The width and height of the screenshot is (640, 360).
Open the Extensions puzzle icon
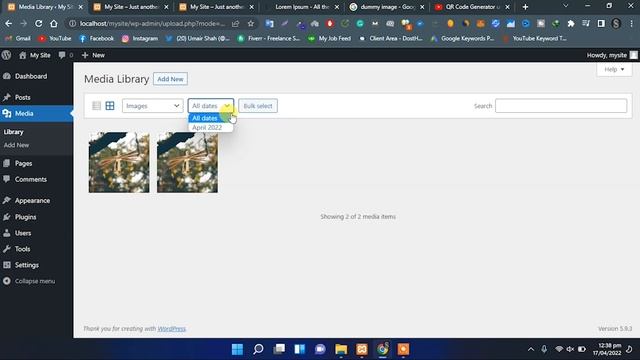571,24
